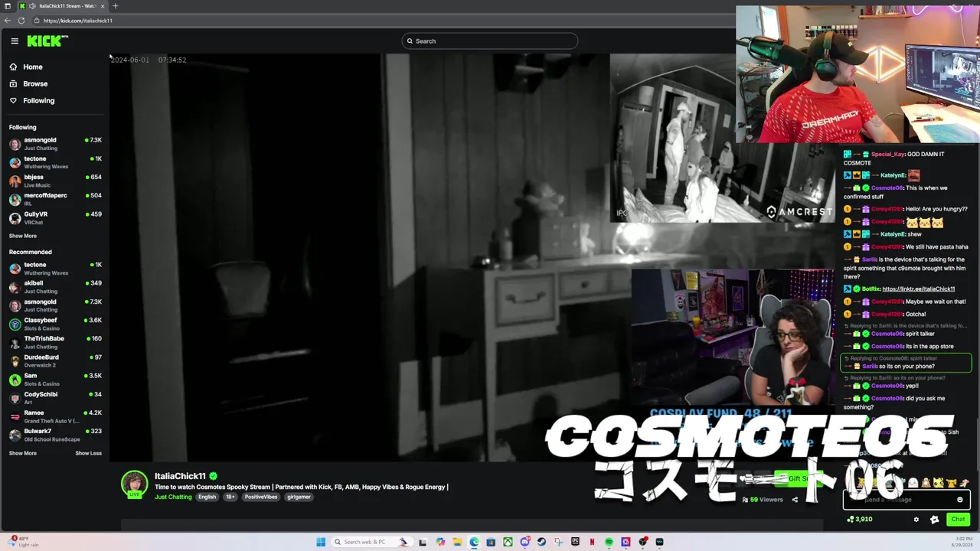Open the Kick sidebar hamburger menu
The height and width of the screenshot is (551, 980).
15,41
